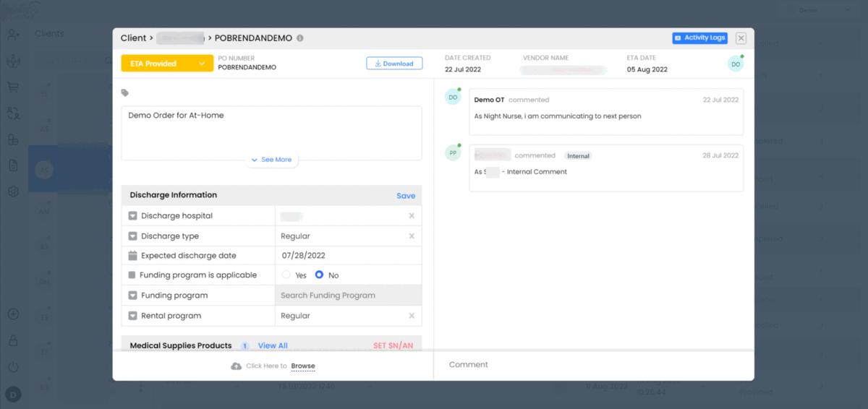
Task: Expand notes with See More
Action: (272, 160)
